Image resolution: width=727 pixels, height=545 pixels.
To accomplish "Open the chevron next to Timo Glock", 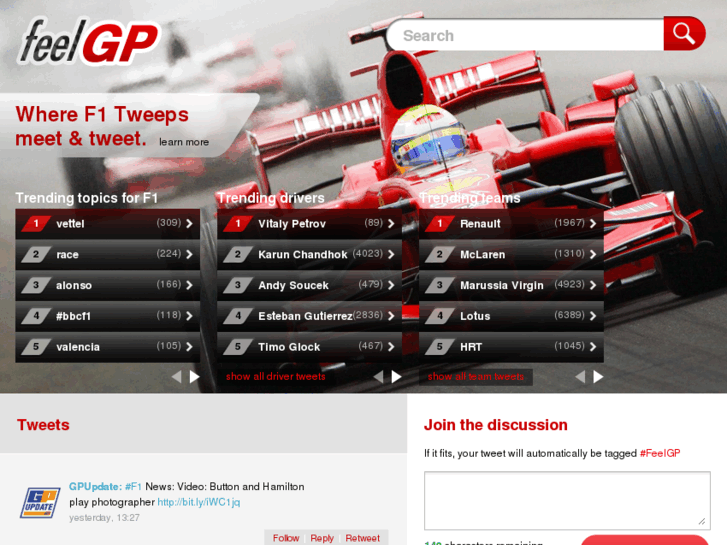I will [x=391, y=346].
